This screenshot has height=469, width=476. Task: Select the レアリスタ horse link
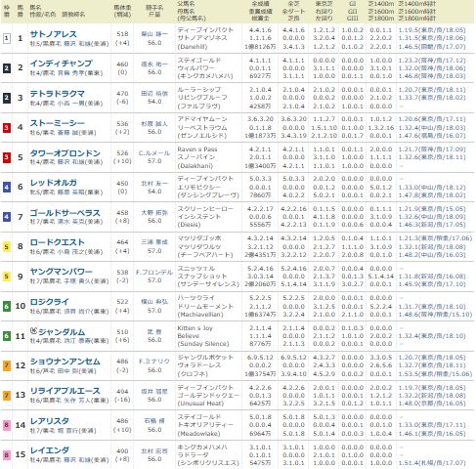pos(50,421)
